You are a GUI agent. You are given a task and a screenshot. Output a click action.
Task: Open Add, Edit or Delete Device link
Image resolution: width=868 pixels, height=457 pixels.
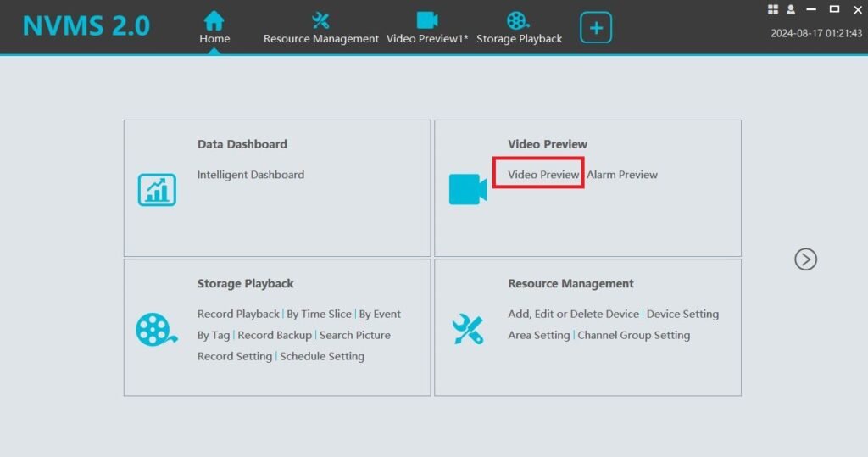574,314
